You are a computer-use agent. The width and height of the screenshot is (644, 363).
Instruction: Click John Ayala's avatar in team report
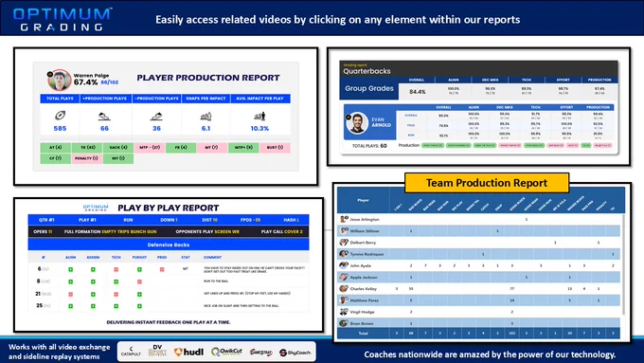pyautogui.click(x=344, y=265)
